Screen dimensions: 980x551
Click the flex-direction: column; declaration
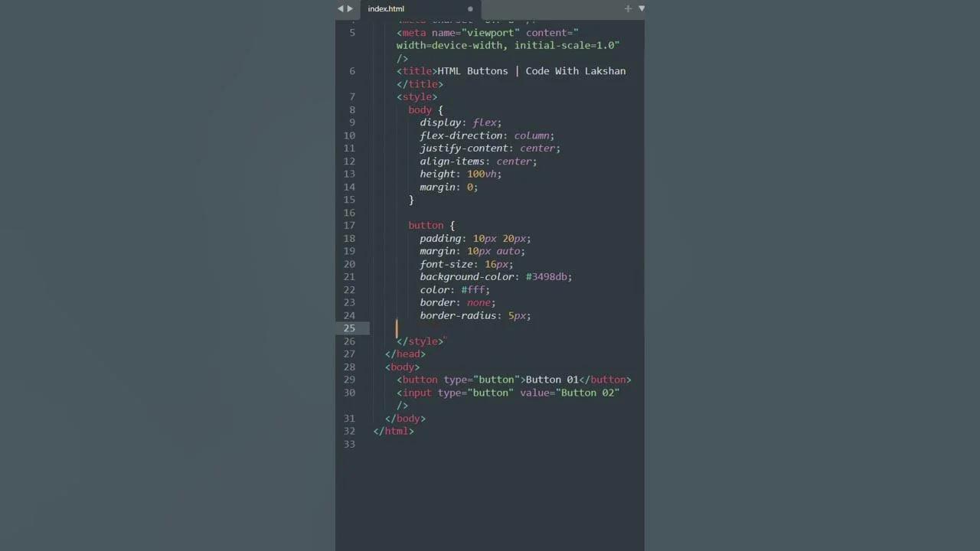tap(487, 135)
